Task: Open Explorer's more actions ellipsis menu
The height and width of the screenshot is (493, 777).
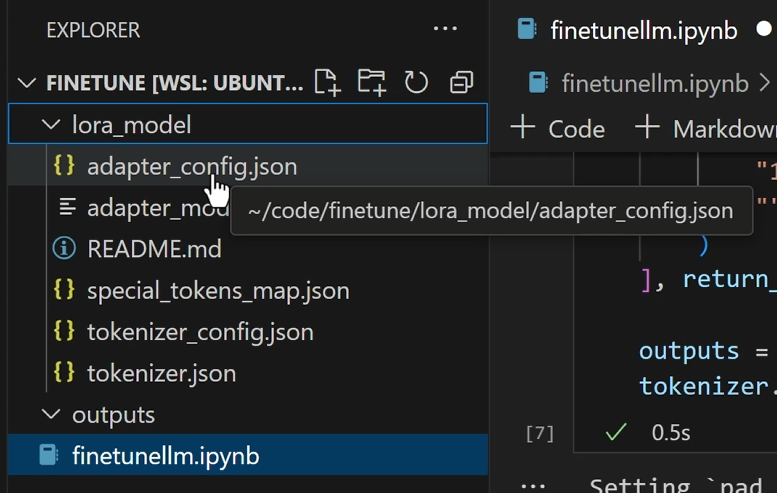Action: [x=445, y=29]
